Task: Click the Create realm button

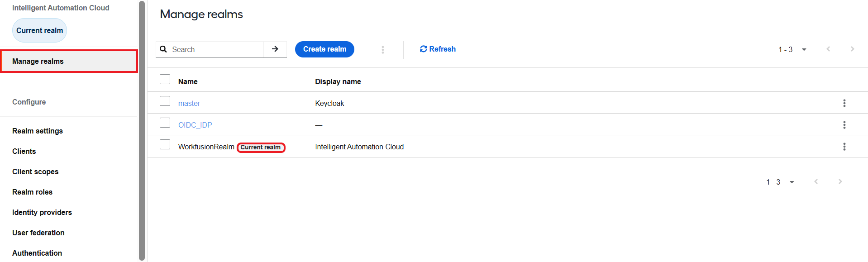Action: [x=324, y=49]
